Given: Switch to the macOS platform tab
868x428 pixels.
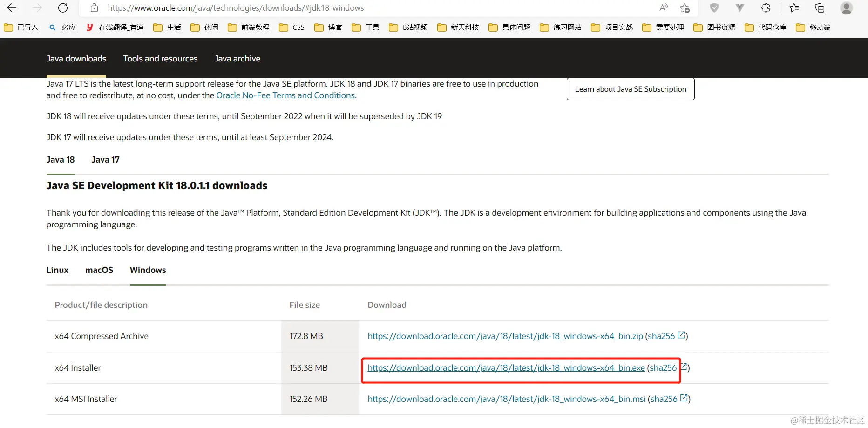Looking at the screenshot, I should coord(99,270).
